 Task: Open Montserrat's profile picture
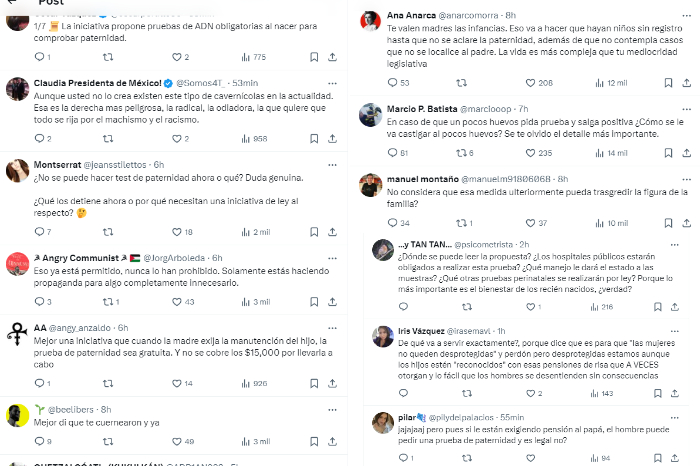(x=17, y=171)
